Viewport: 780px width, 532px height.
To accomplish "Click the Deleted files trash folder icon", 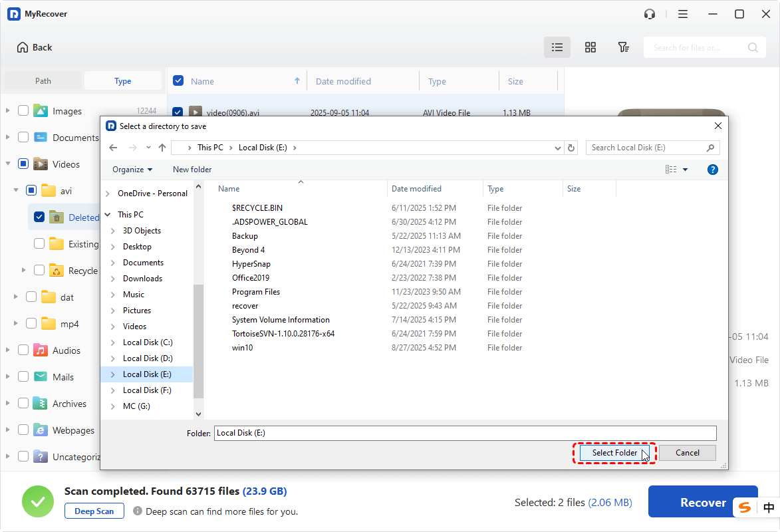I will click(x=57, y=217).
